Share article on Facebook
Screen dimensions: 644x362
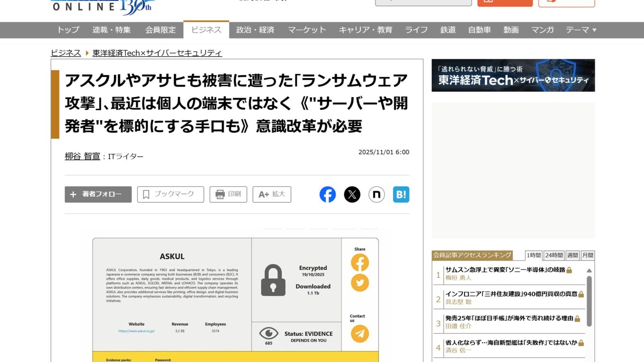327,194
